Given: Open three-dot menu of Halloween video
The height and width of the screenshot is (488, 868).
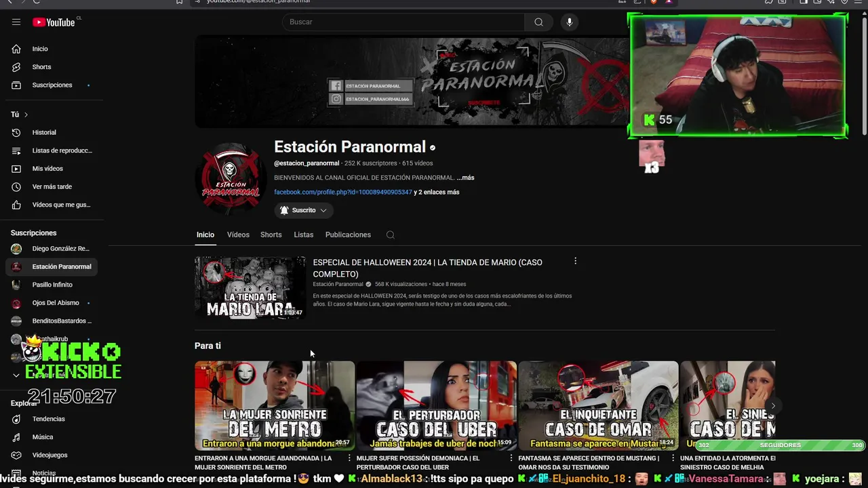Looking at the screenshot, I should pos(575,261).
